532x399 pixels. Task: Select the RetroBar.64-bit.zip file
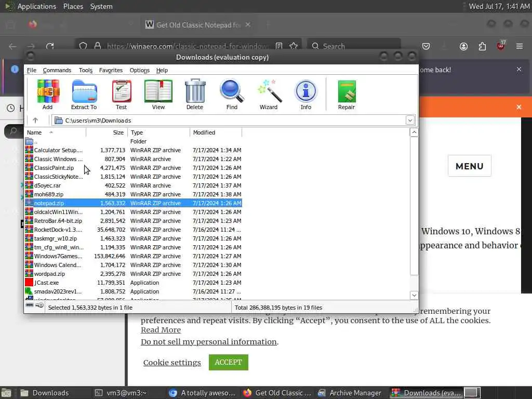point(133,220)
